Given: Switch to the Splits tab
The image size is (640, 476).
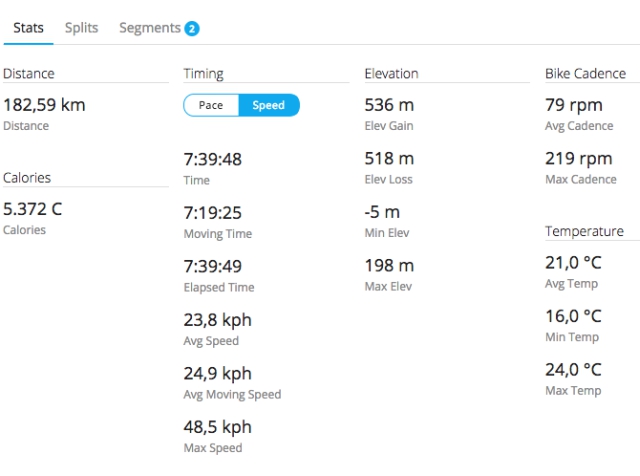Looking at the screenshot, I should coord(81,28).
